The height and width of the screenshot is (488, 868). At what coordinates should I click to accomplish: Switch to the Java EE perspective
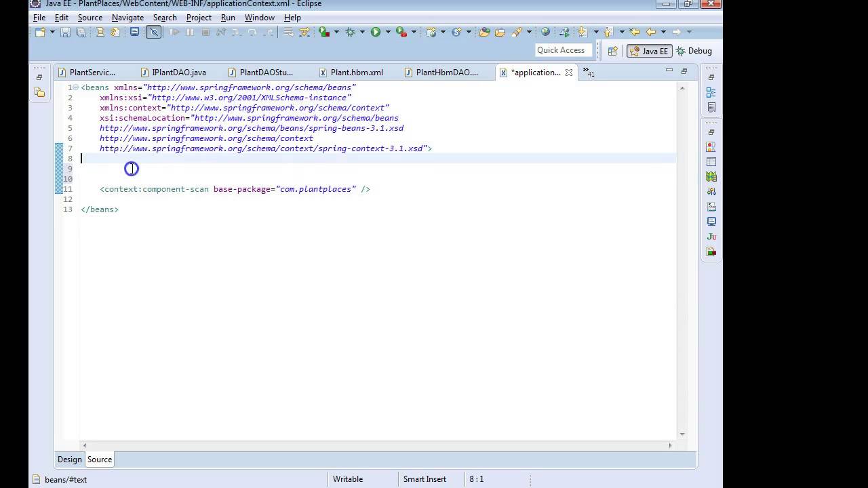pyautogui.click(x=649, y=51)
